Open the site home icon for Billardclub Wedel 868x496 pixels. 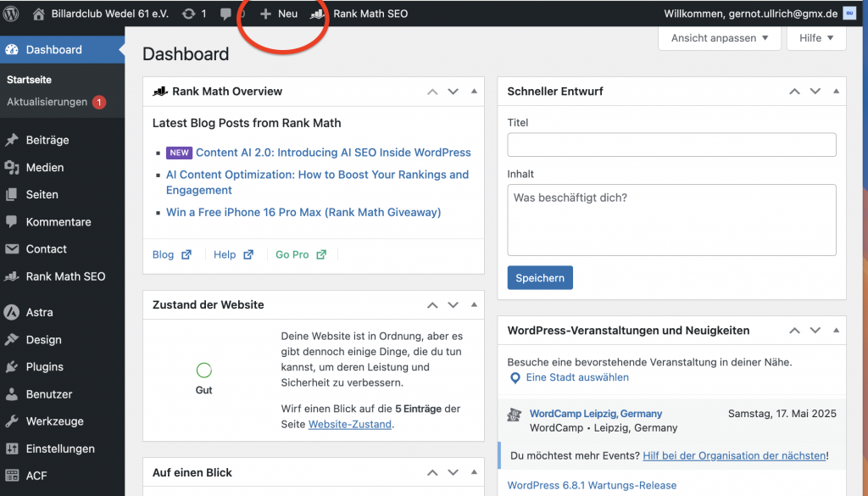click(x=38, y=14)
